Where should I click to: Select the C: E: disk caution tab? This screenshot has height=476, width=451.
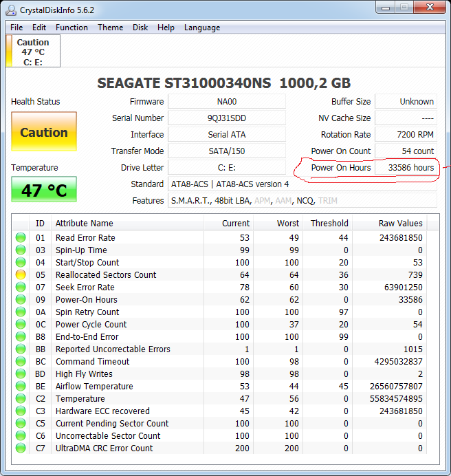pyautogui.click(x=33, y=51)
